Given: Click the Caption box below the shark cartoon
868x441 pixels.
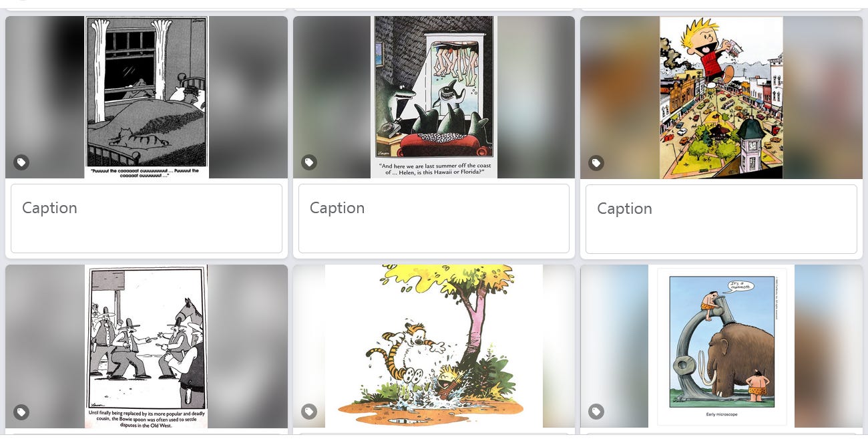Looking at the screenshot, I should [434, 218].
